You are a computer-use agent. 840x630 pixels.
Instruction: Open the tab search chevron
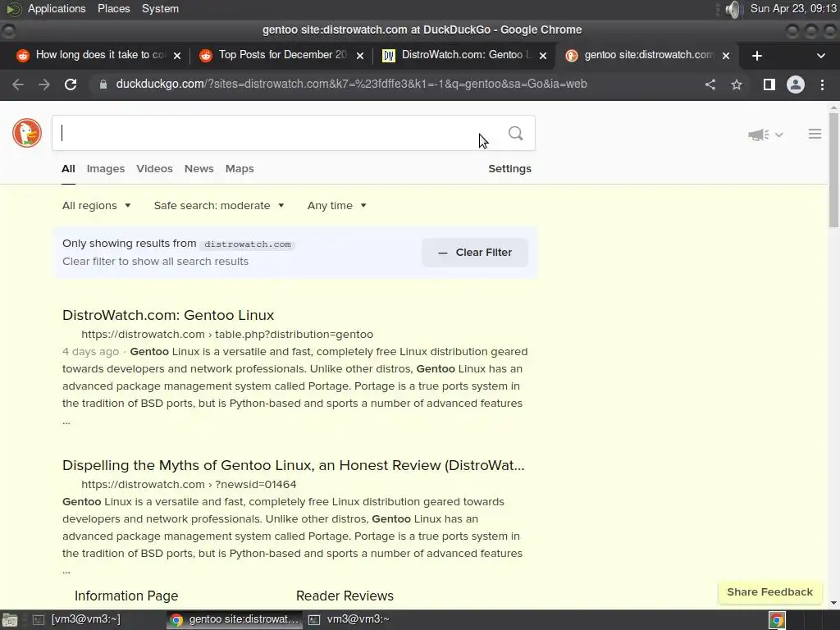pos(820,56)
